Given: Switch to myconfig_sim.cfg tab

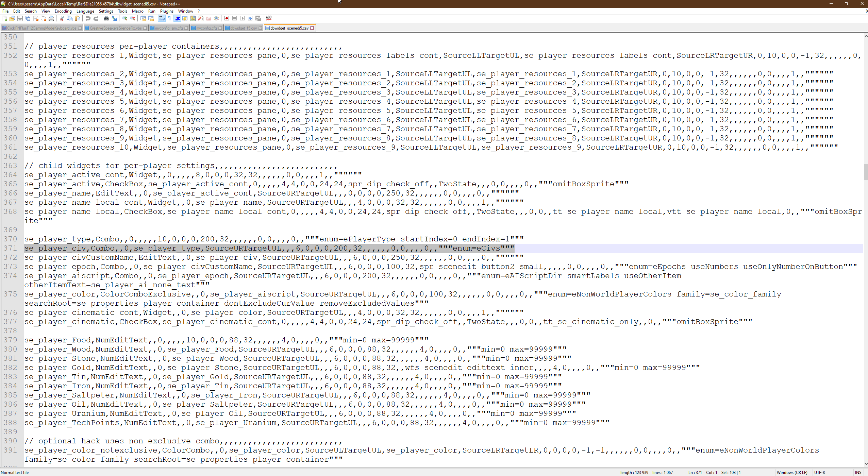Looking at the screenshot, I should pyautogui.click(x=169, y=28).
